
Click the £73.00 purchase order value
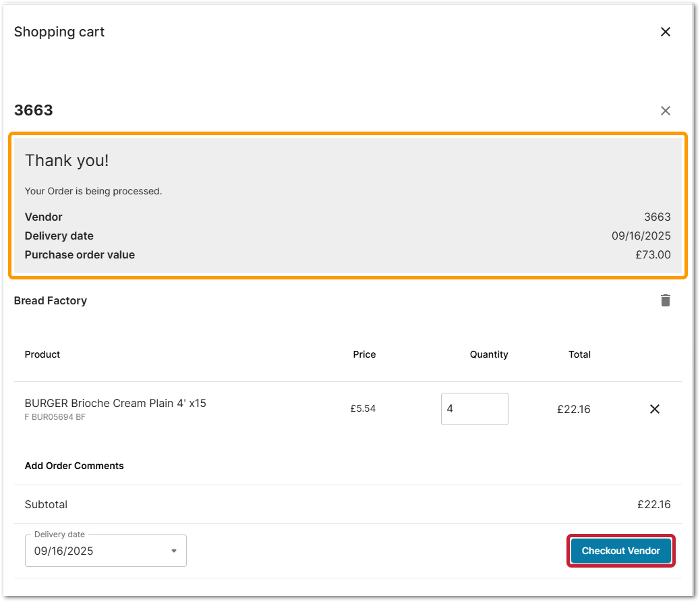(654, 255)
